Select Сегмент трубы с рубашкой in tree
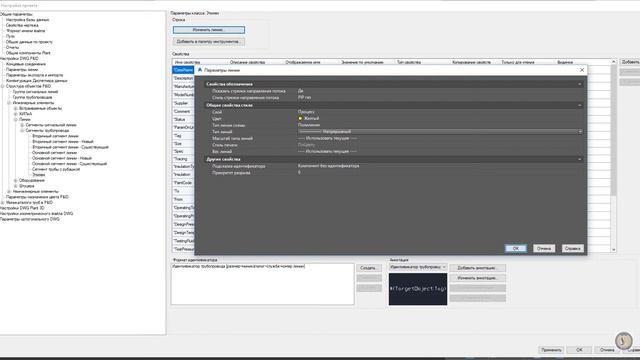 (x=56, y=169)
